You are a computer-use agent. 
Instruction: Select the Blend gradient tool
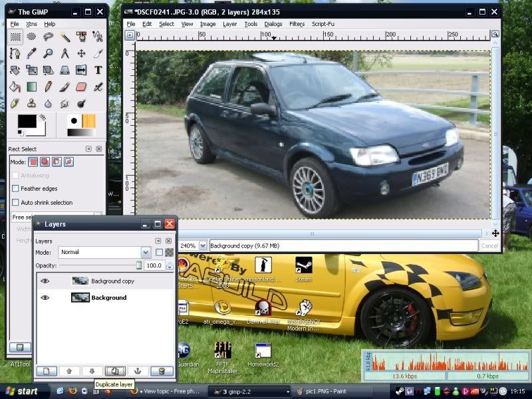pyautogui.click(x=31, y=86)
